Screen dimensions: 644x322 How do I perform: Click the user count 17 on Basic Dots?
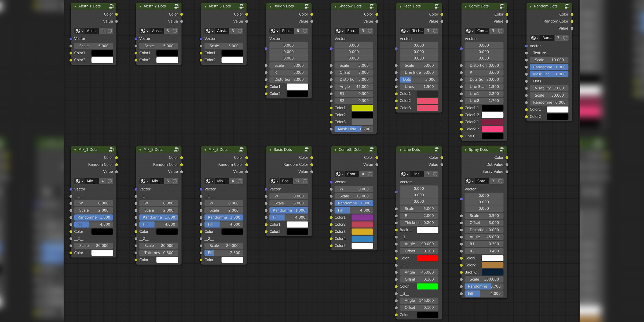297,181
